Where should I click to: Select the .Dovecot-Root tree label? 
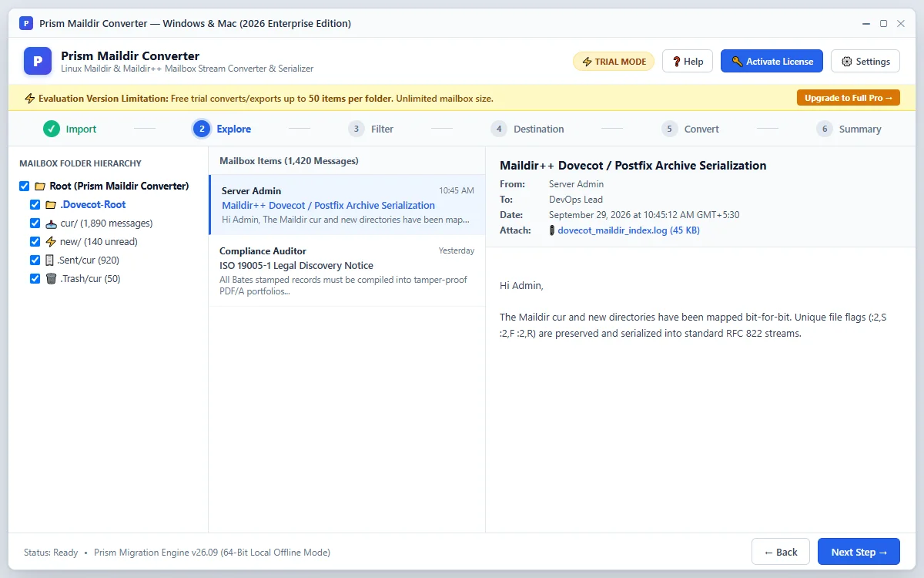[x=93, y=205]
